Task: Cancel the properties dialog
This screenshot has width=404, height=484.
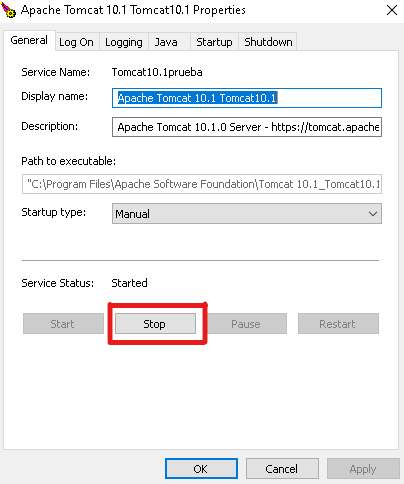Action: click(282, 469)
